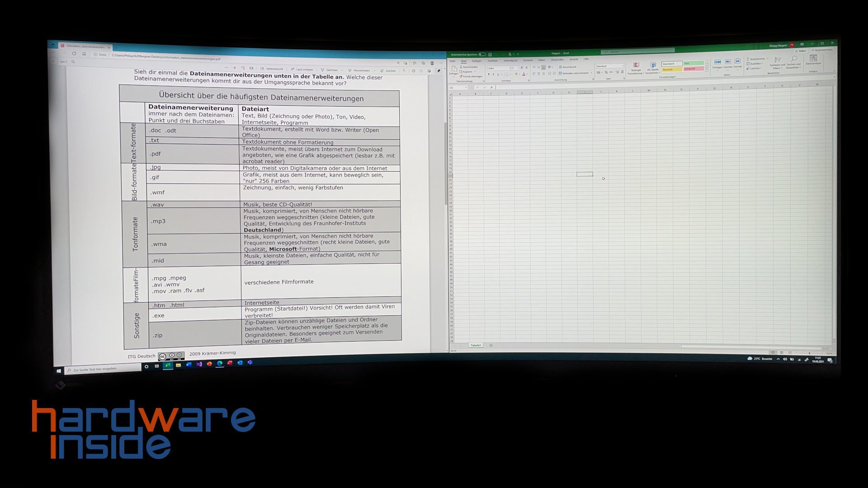Click Suchen und Auswählen magnifier icon
The image size is (868, 488).
(794, 59)
